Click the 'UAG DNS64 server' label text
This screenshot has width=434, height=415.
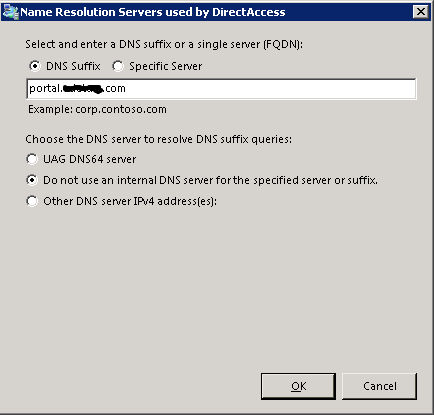click(x=90, y=159)
